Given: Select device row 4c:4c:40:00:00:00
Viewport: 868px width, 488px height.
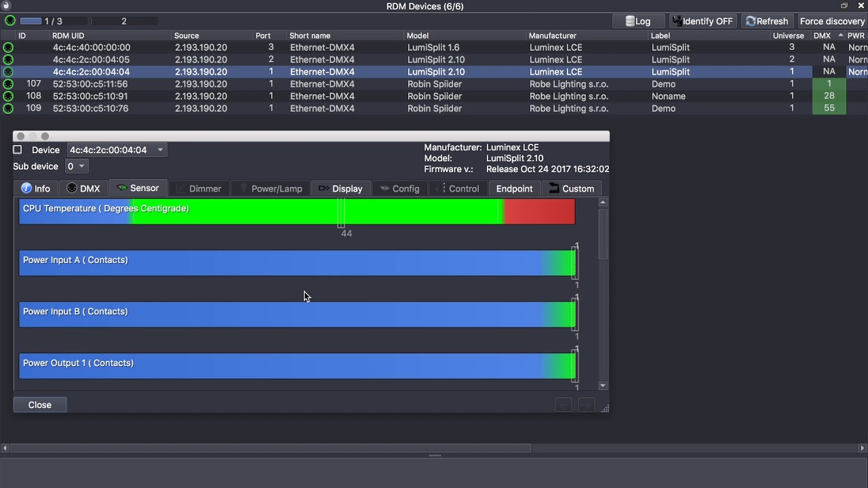Looking at the screenshot, I should pyautogui.click(x=434, y=47).
